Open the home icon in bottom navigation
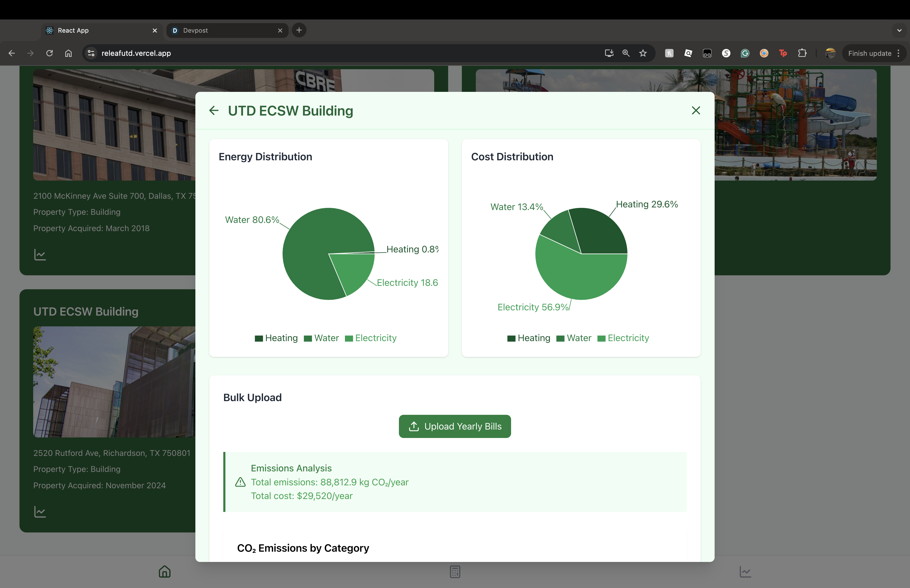 coord(165,572)
